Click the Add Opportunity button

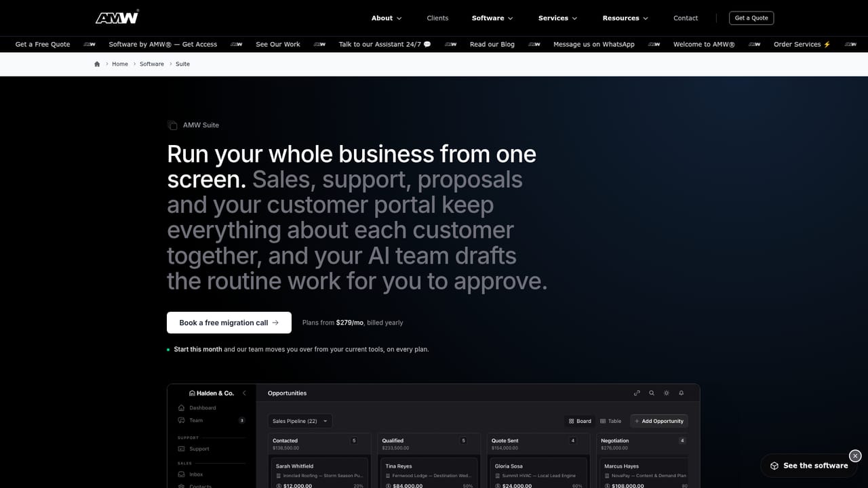pos(659,421)
